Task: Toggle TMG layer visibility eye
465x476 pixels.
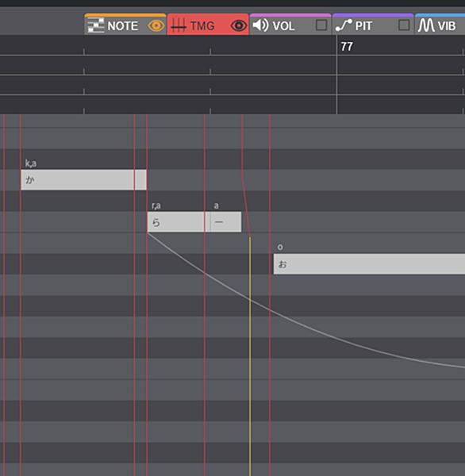Action: coord(239,26)
